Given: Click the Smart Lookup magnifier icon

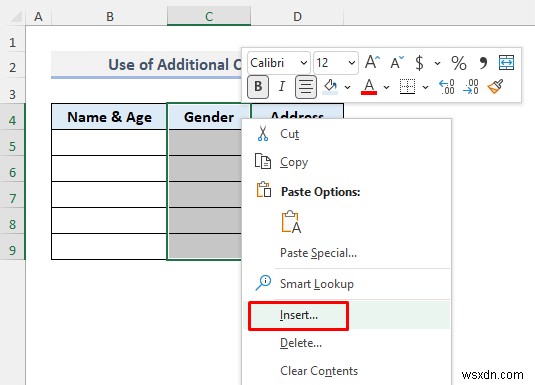Looking at the screenshot, I should (263, 283).
